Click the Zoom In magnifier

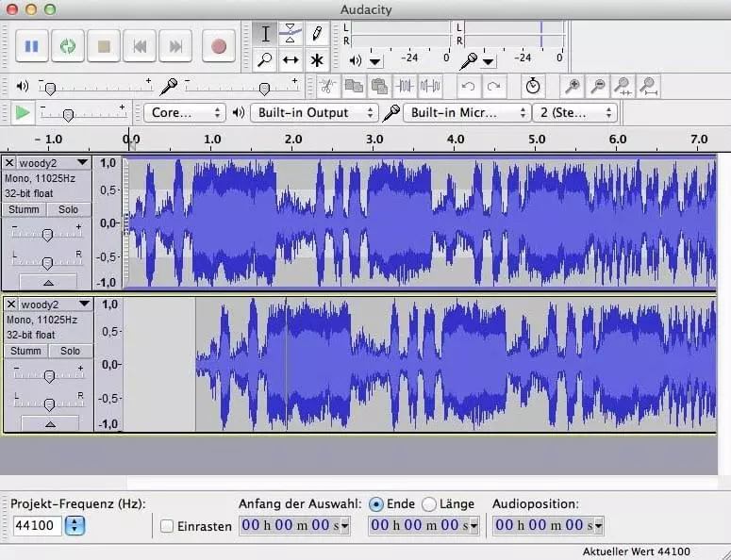[573, 86]
